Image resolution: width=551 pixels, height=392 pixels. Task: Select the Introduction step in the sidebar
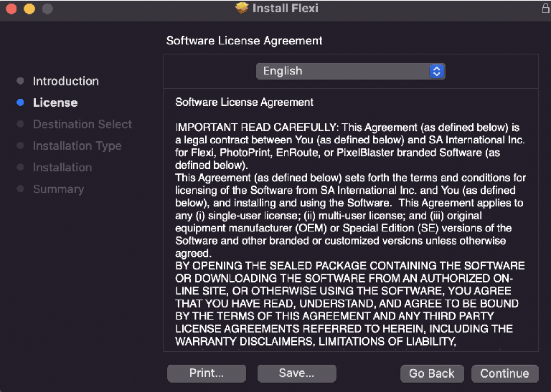click(65, 81)
